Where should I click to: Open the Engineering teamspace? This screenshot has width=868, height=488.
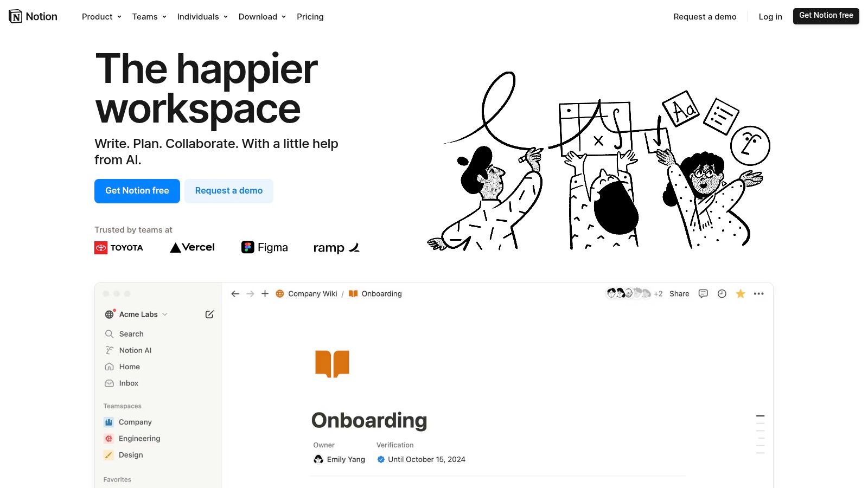139,439
